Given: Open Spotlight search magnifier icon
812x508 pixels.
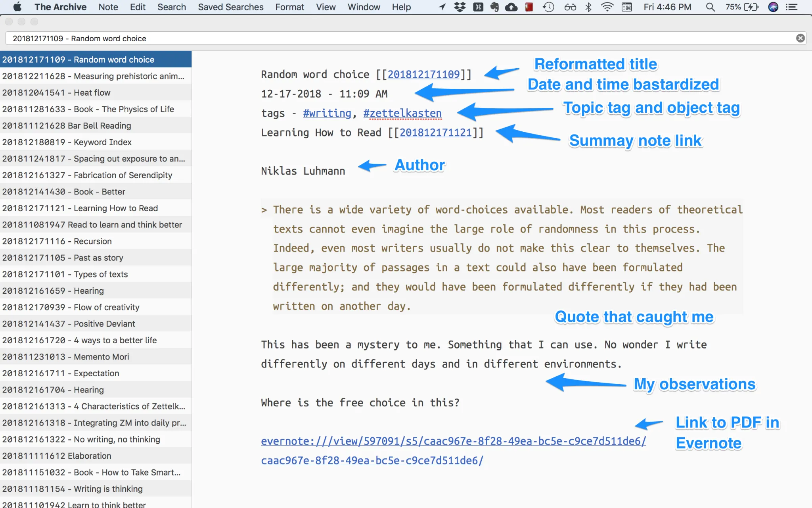Looking at the screenshot, I should coord(710,7).
